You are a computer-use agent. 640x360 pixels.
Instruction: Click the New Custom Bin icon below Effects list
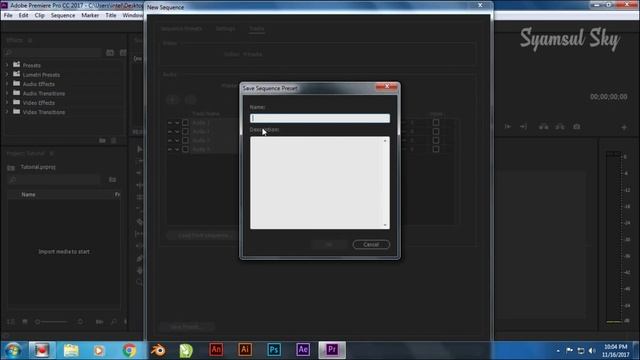[x=102, y=140]
